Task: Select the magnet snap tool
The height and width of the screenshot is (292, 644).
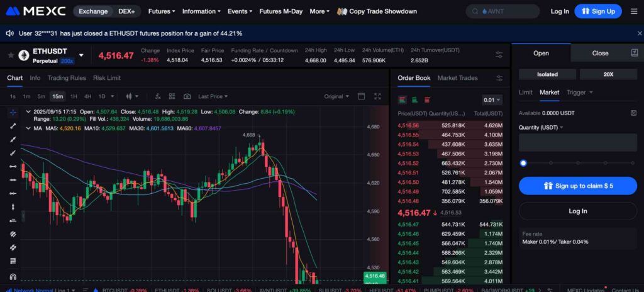Action: point(13,276)
